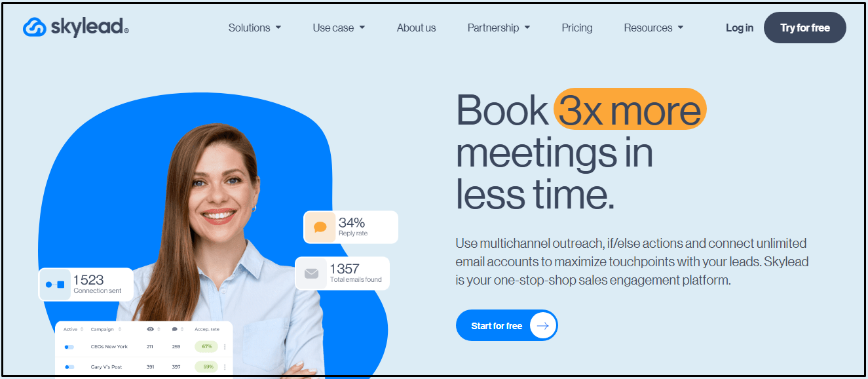Open the three-dot menu for CEOs New York

tap(225, 347)
